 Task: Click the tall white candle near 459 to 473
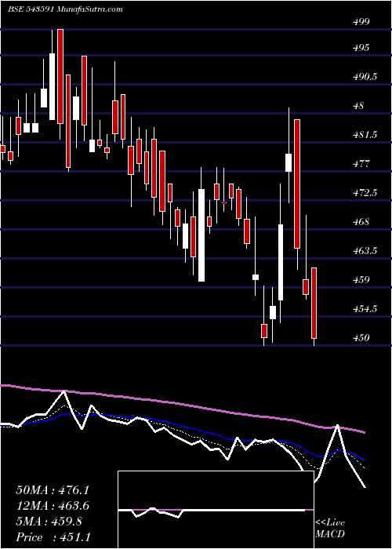pyautogui.click(x=201, y=235)
